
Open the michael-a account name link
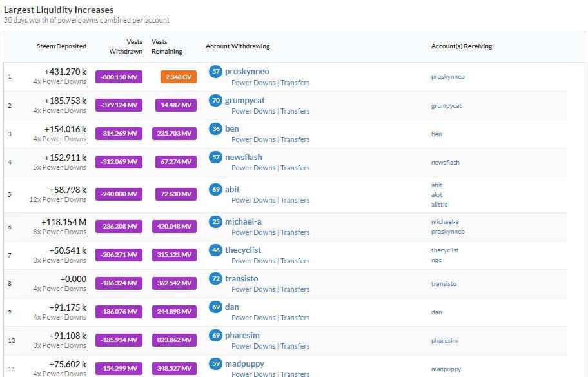click(x=243, y=221)
